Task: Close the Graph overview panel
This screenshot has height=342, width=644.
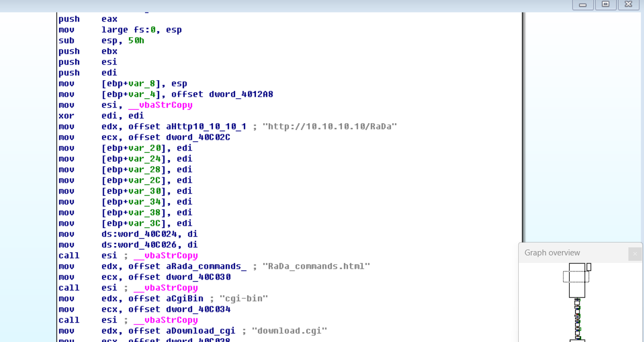Action: tap(634, 254)
